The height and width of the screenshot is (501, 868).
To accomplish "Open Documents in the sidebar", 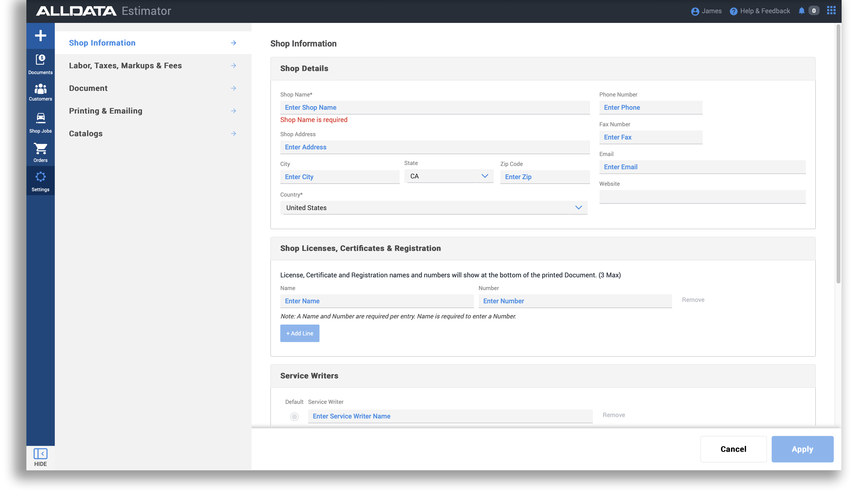I will pyautogui.click(x=40, y=64).
